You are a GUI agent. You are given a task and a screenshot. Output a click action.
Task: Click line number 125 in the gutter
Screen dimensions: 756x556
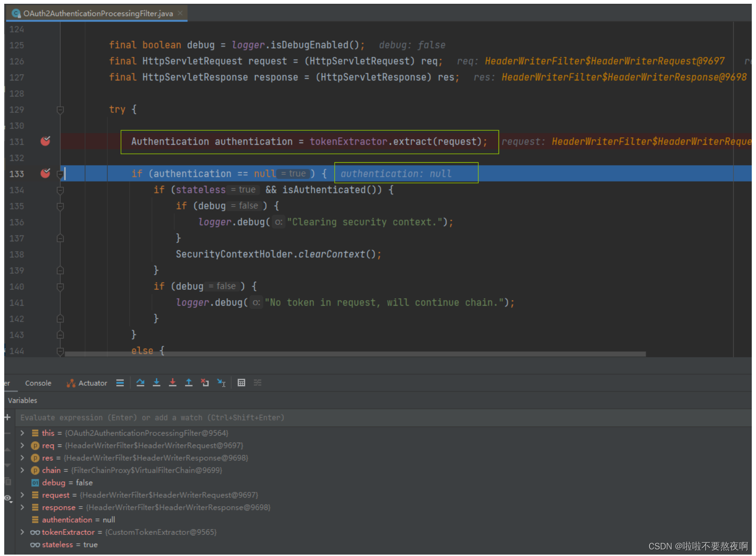(16, 45)
